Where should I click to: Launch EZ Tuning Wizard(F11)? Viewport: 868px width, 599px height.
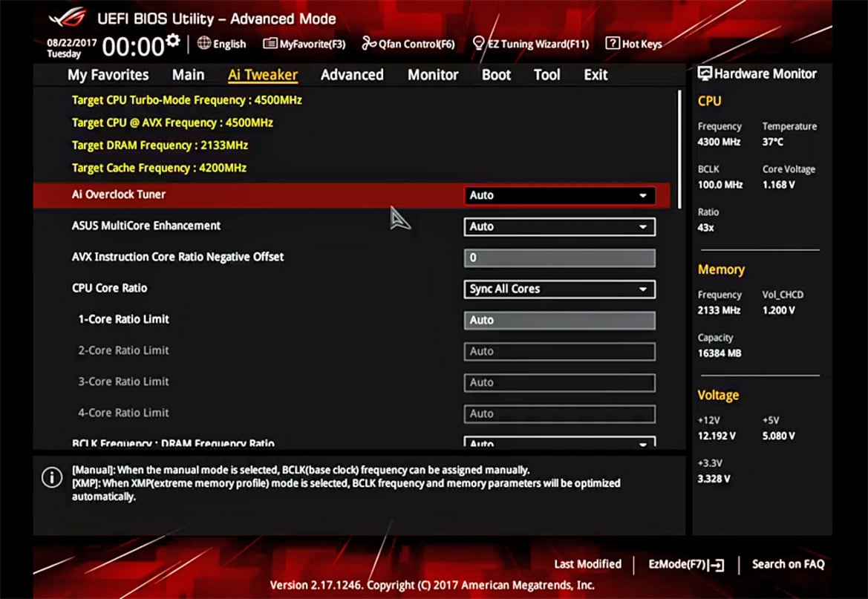coord(531,44)
